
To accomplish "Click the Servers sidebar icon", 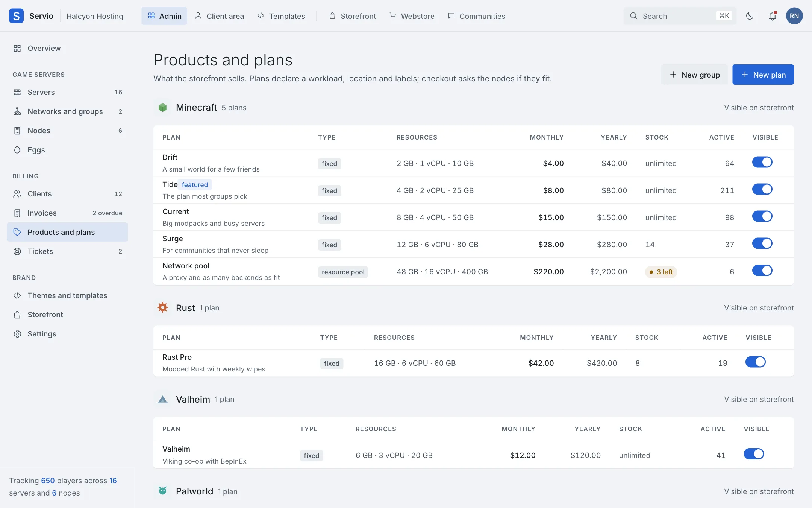I will pyautogui.click(x=17, y=92).
